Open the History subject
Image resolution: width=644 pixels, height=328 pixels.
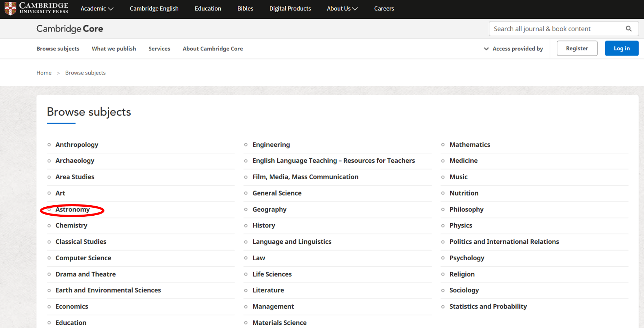pos(264,225)
